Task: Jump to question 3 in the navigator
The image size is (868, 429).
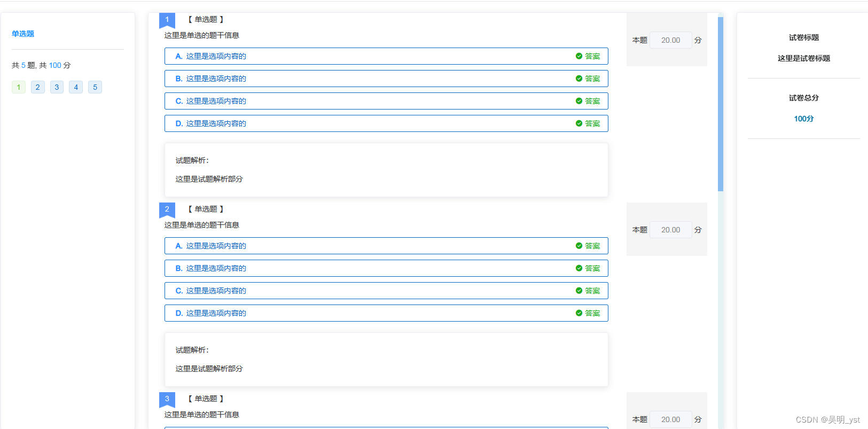Action: (57, 87)
